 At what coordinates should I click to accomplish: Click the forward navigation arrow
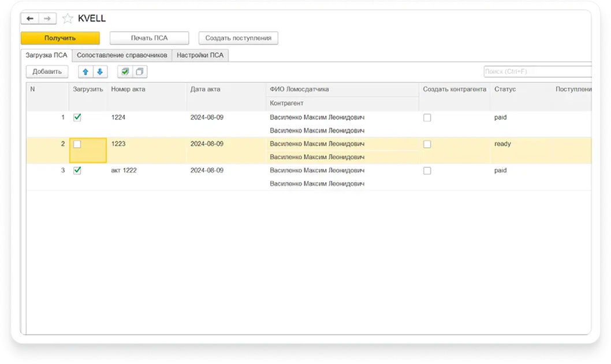click(x=48, y=18)
